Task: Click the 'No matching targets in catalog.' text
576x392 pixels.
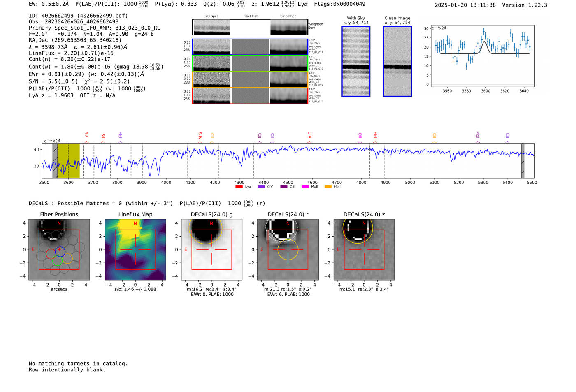Action: coord(78,364)
